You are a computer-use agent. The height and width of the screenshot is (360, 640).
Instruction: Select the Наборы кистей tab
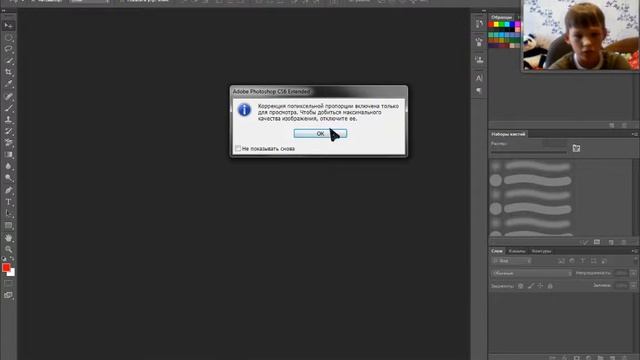(508, 134)
